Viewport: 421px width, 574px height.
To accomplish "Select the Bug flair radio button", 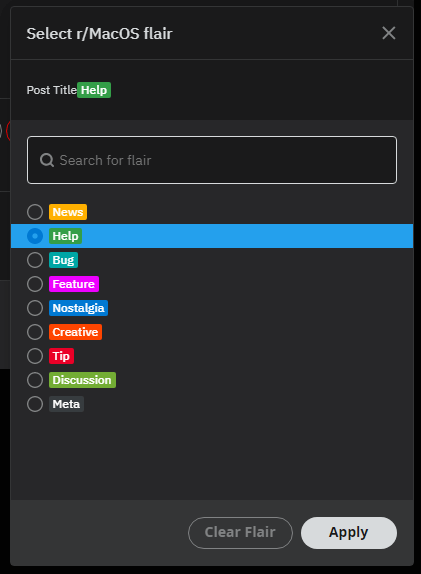I will point(35,260).
